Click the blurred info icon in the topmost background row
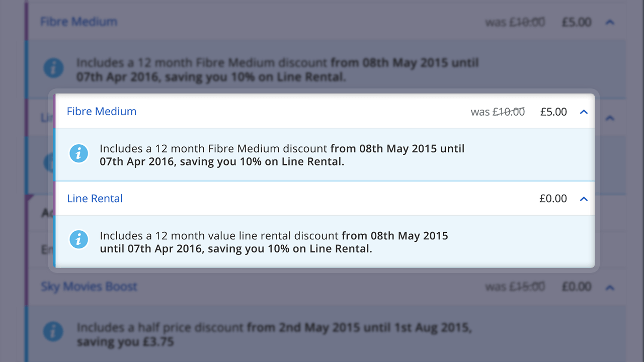Screen dimensions: 644x362 click(53, 68)
